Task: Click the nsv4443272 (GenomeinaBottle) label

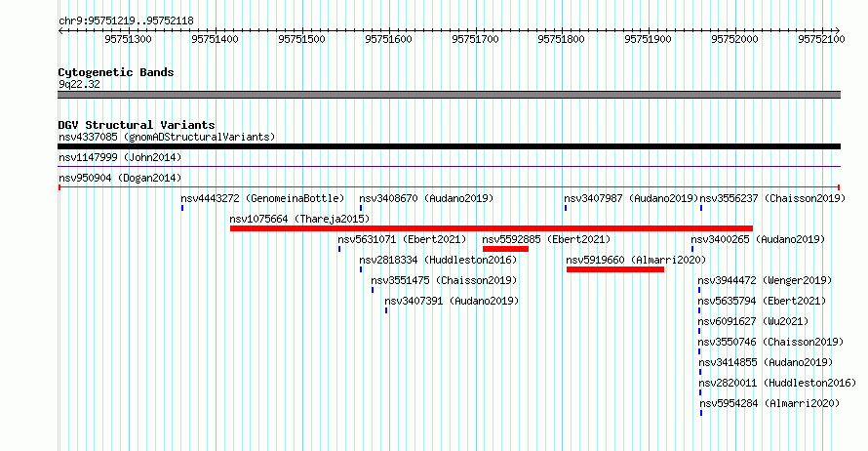Action: (x=262, y=198)
